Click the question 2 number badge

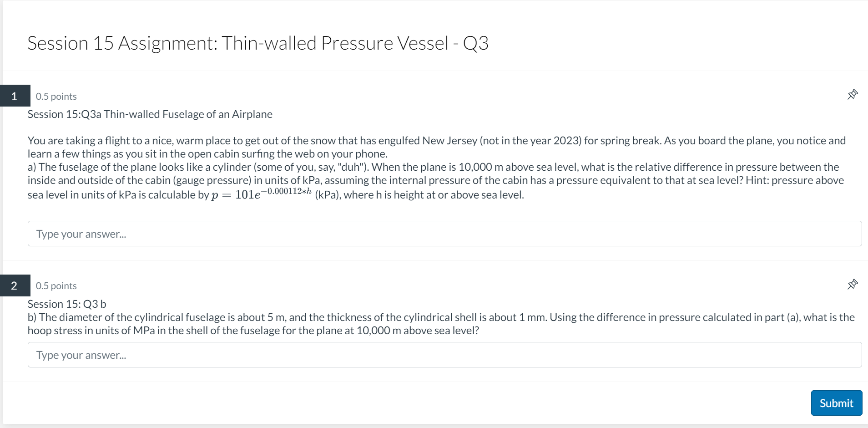[14, 285]
